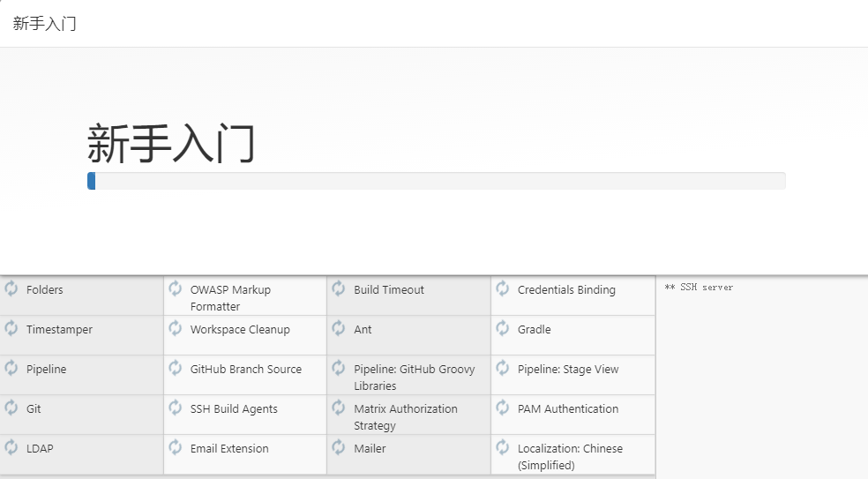Click the large 新手入门 heading

[171, 144]
